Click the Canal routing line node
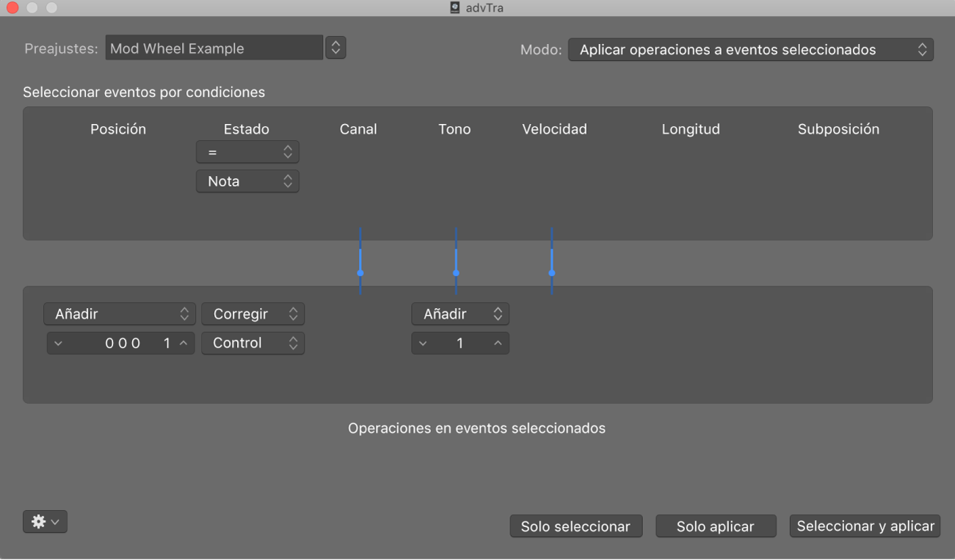 click(360, 272)
